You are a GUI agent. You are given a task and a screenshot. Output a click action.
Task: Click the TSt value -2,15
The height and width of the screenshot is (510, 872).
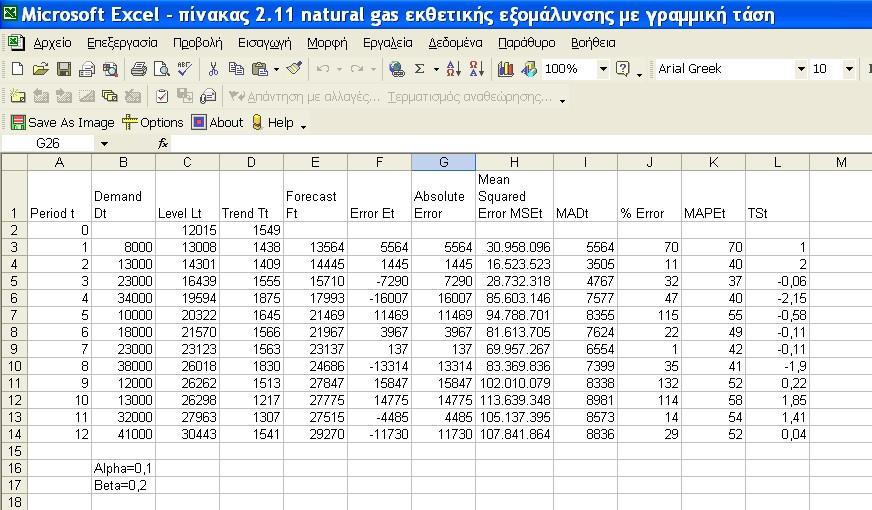coord(777,298)
